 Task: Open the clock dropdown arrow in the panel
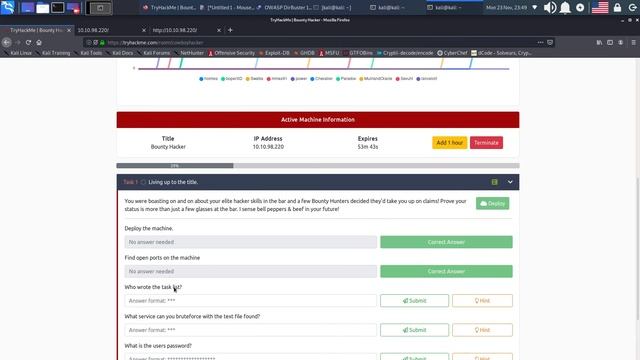(x=535, y=7)
